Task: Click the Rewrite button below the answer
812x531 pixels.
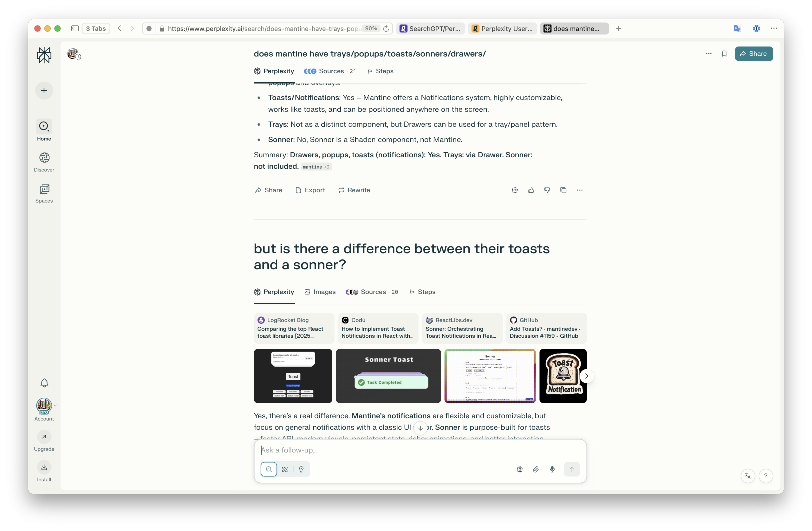Action: [x=354, y=190]
